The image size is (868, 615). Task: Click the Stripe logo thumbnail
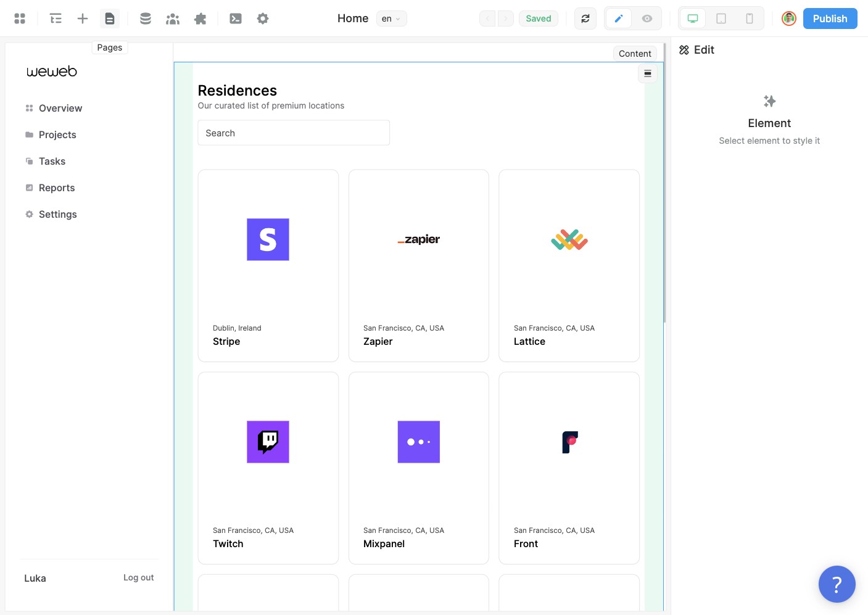pos(268,239)
